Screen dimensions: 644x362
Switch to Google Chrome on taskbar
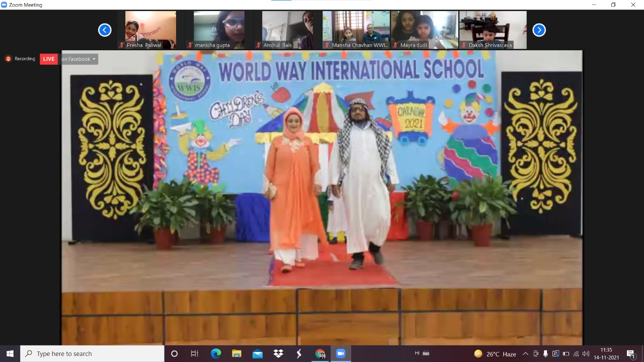pos(320,353)
